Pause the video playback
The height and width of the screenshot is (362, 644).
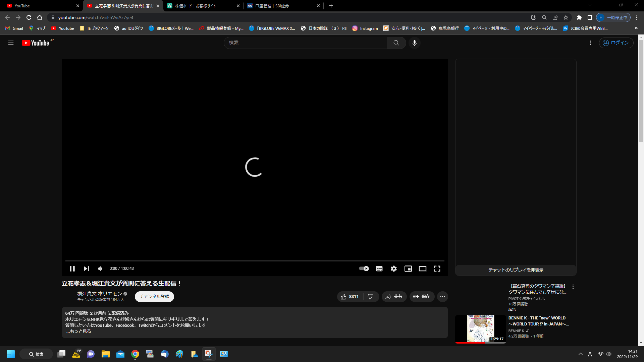click(x=72, y=268)
